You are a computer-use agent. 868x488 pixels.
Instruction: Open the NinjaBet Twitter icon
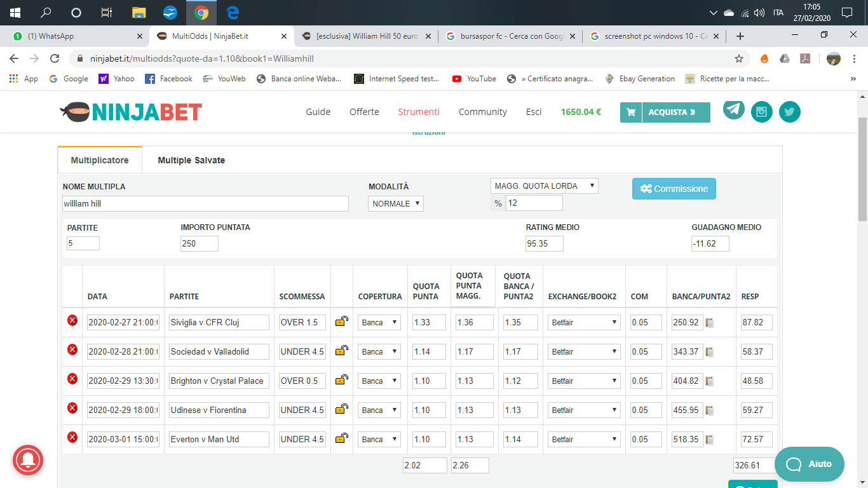[790, 112]
